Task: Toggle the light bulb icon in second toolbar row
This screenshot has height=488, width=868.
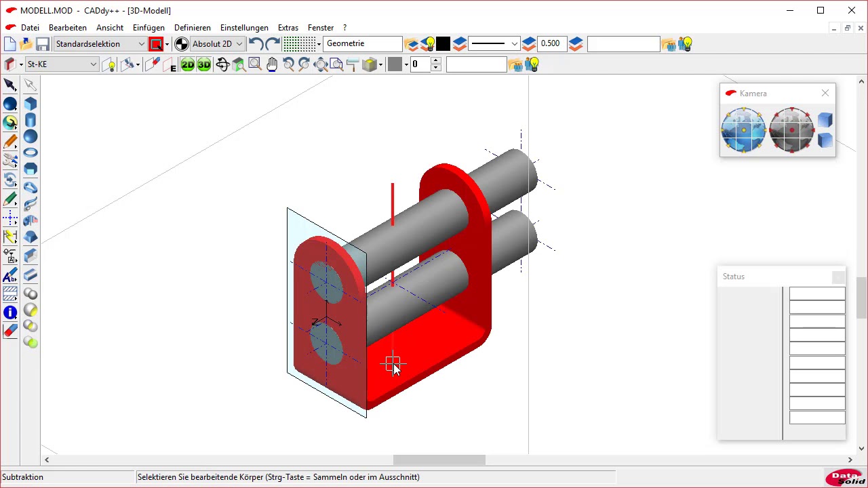Action: [532, 65]
